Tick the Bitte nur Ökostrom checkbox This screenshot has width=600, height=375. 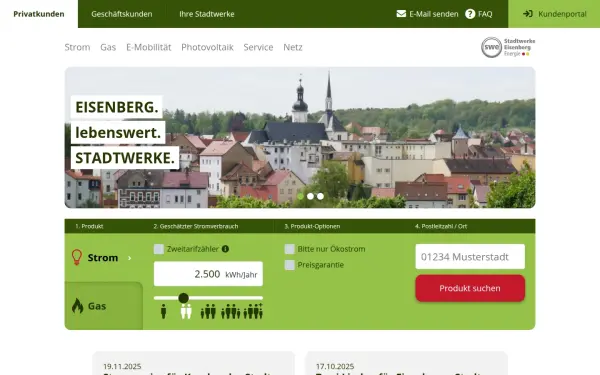pyautogui.click(x=290, y=249)
